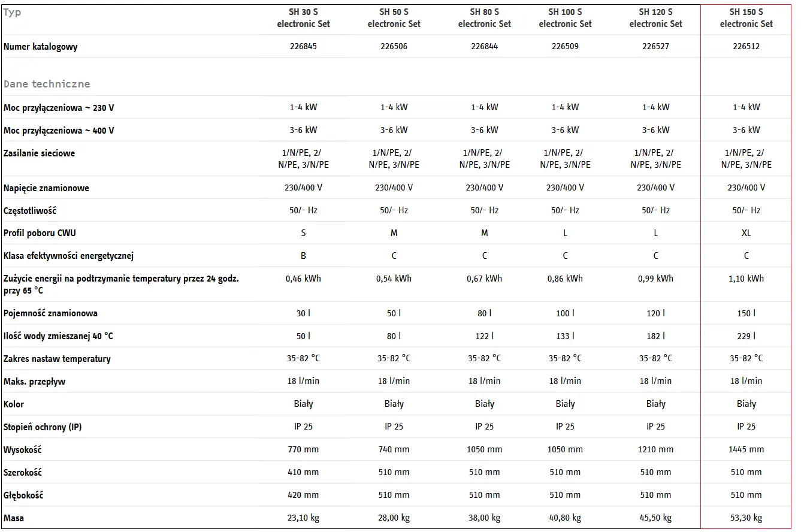The height and width of the screenshot is (532, 801).
Task: Select the Stopień ochrony (IP) label
Action: click(x=43, y=427)
